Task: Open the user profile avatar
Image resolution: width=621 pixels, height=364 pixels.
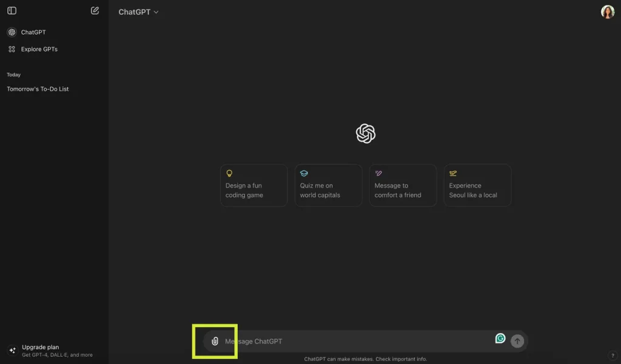Action: click(608, 12)
